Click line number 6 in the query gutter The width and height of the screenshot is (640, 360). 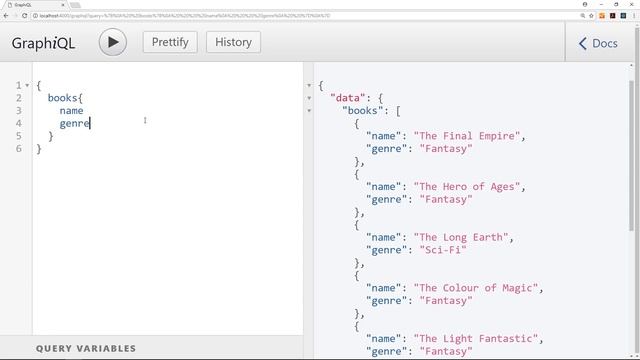[x=19, y=149]
